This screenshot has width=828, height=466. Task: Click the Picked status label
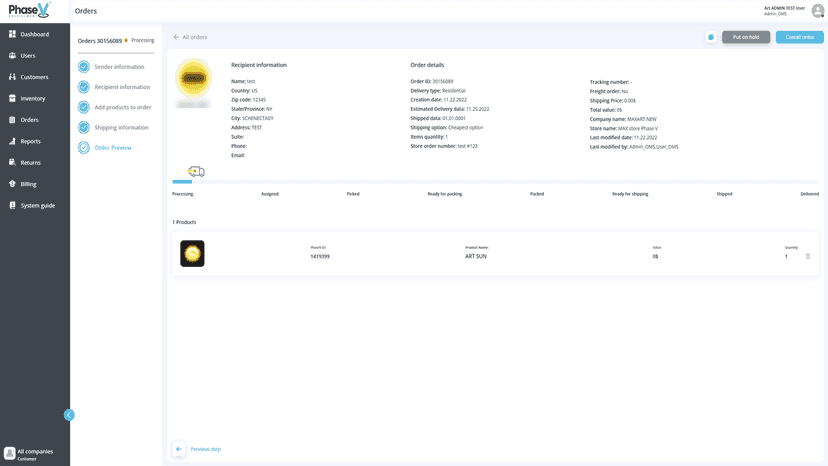point(353,194)
